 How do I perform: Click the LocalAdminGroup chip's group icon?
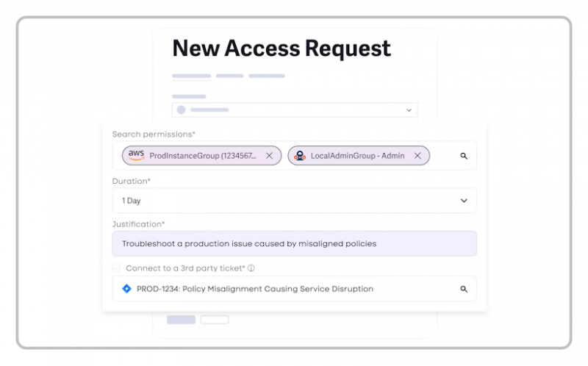[300, 156]
